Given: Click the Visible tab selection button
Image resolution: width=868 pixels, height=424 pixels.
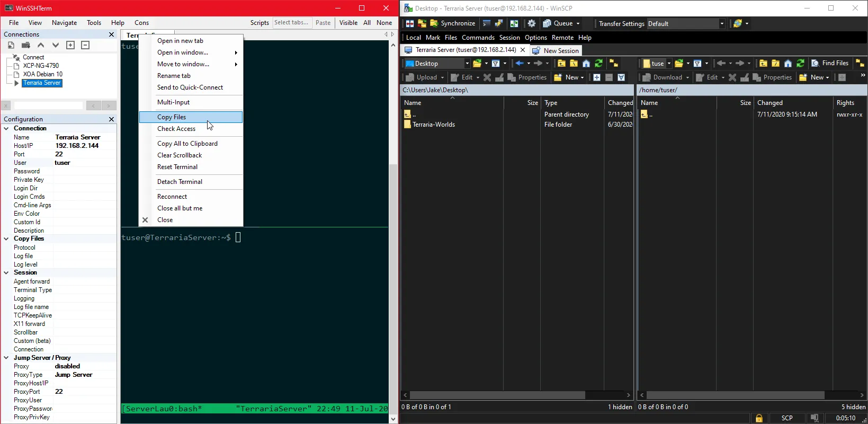Looking at the screenshot, I should click(348, 23).
